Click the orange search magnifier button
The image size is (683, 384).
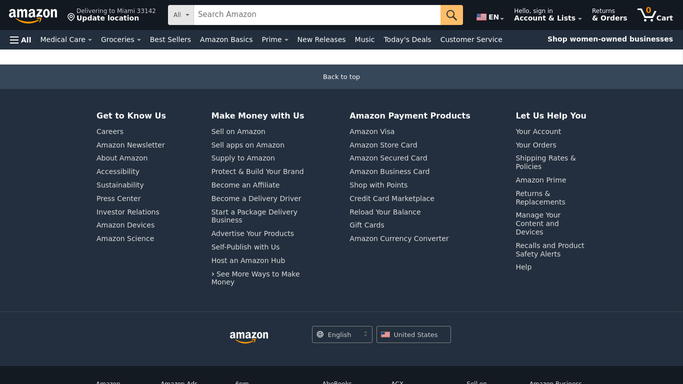pos(451,15)
